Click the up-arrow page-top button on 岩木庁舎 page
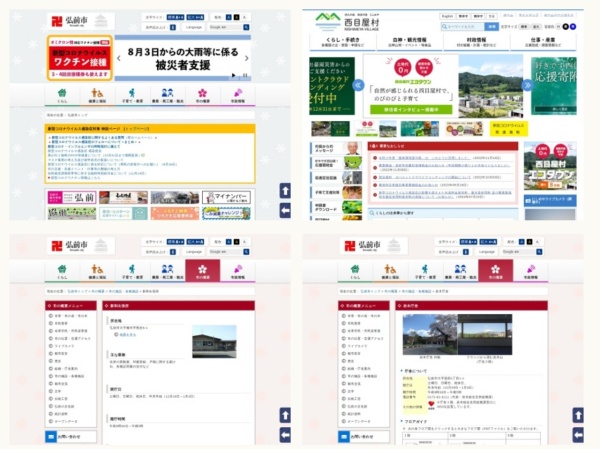Viewport: 600px width, 450px height. point(578,415)
